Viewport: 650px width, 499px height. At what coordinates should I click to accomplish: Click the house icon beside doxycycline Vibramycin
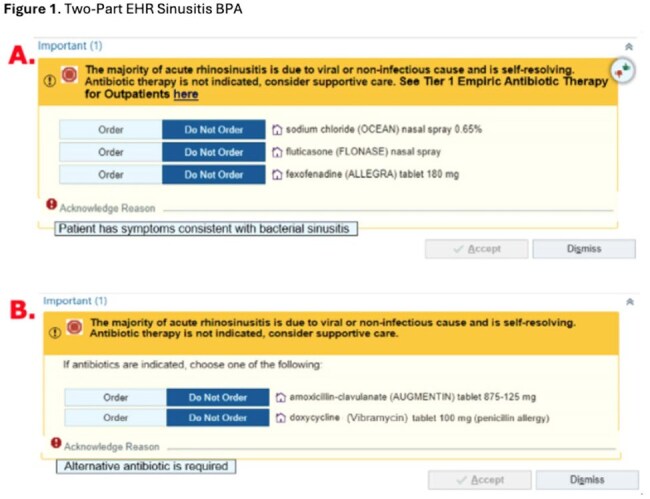(281, 418)
